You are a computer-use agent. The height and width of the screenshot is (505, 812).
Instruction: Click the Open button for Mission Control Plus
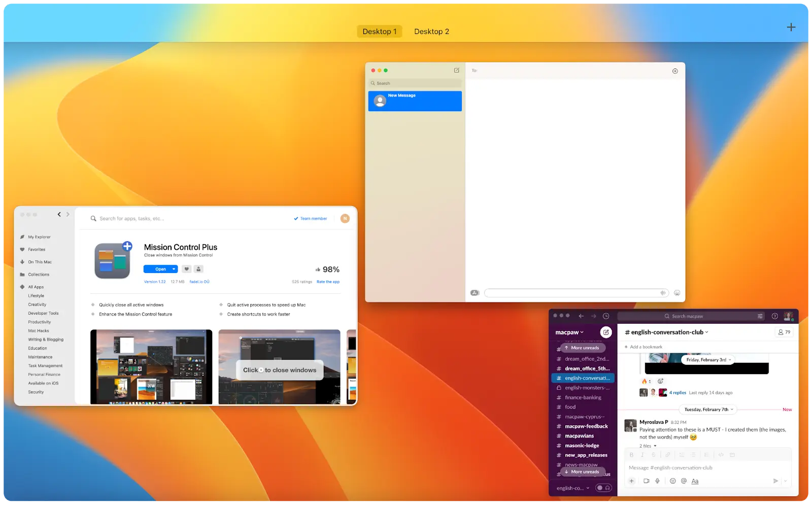coord(160,269)
